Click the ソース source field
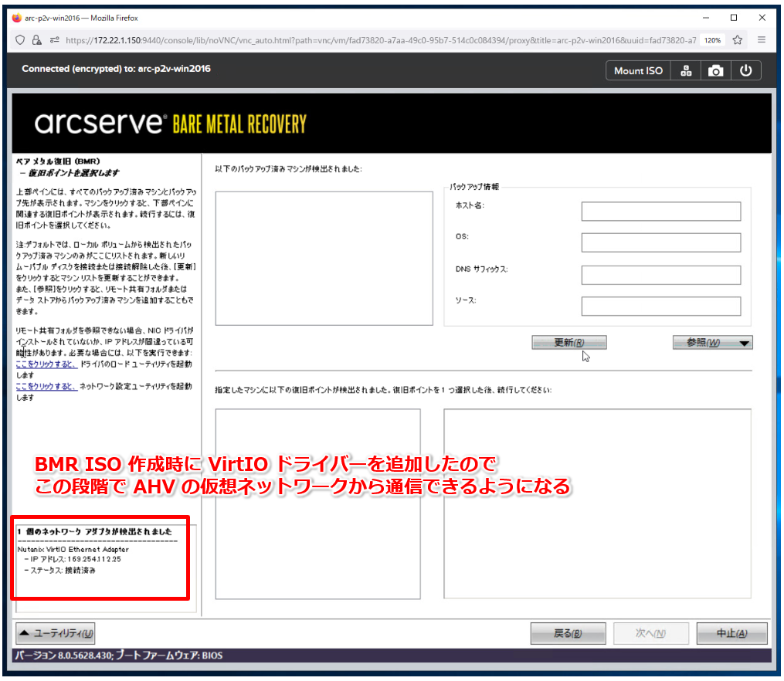The image size is (784, 681). click(x=661, y=306)
